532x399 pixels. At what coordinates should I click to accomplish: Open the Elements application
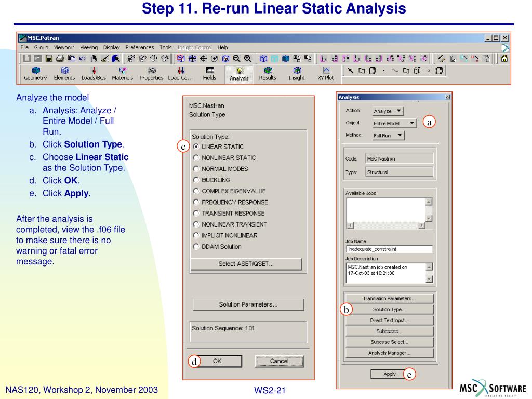[64, 74]
